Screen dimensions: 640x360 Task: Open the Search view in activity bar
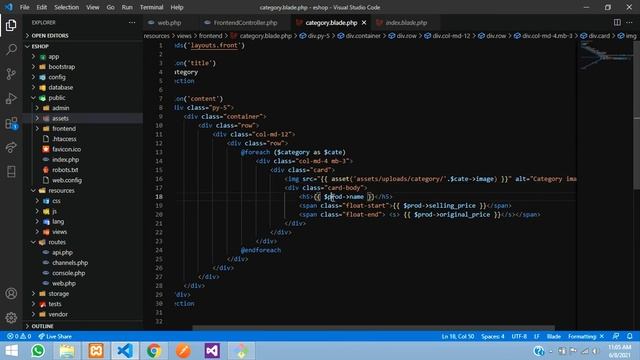click(11, 49)
